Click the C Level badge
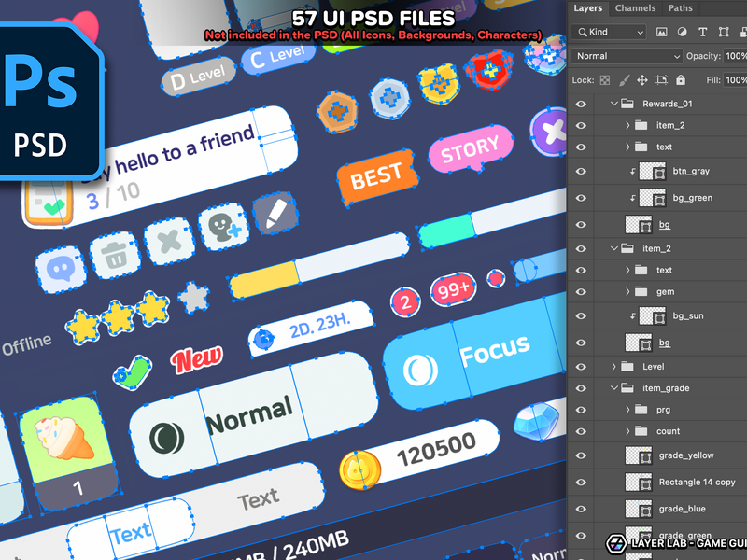747x560 pixels. tap(278, 58)
